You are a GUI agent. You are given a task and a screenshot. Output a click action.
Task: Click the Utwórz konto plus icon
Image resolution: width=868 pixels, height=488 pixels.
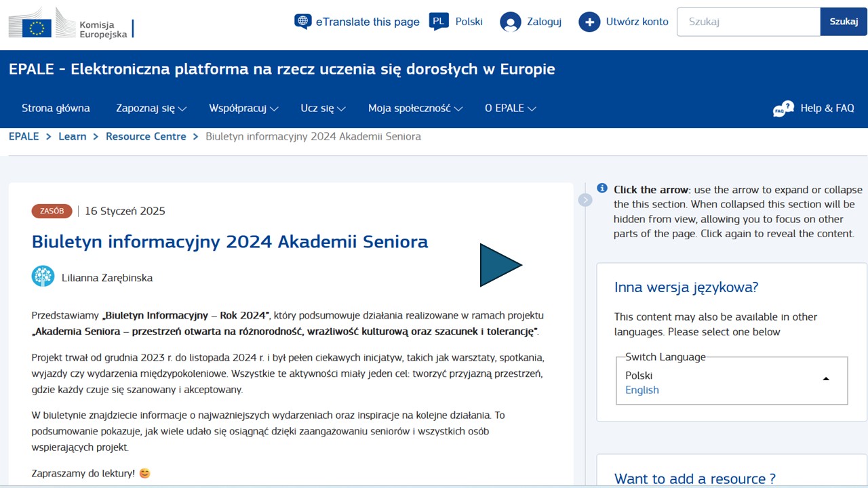(x=589, y=22)
